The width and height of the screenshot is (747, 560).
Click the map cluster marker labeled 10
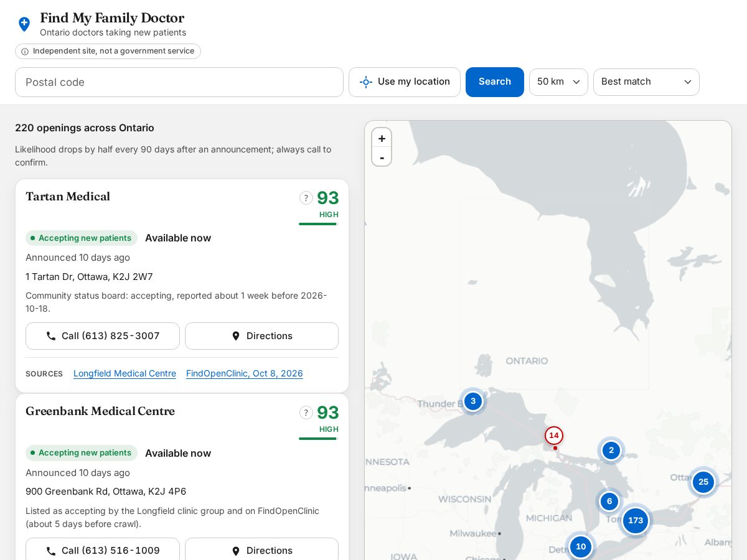[581, 546]
